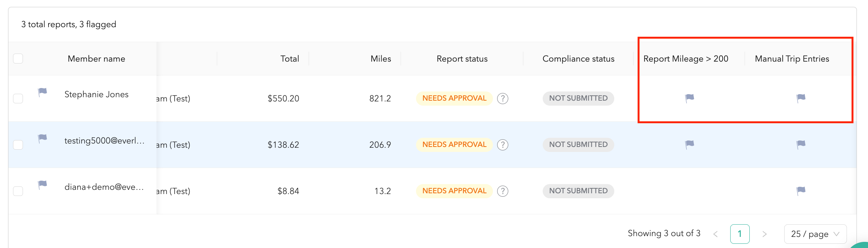
Task: Click Report Mileage flag in testing5000 row
Action: click(x=689, y=145)
